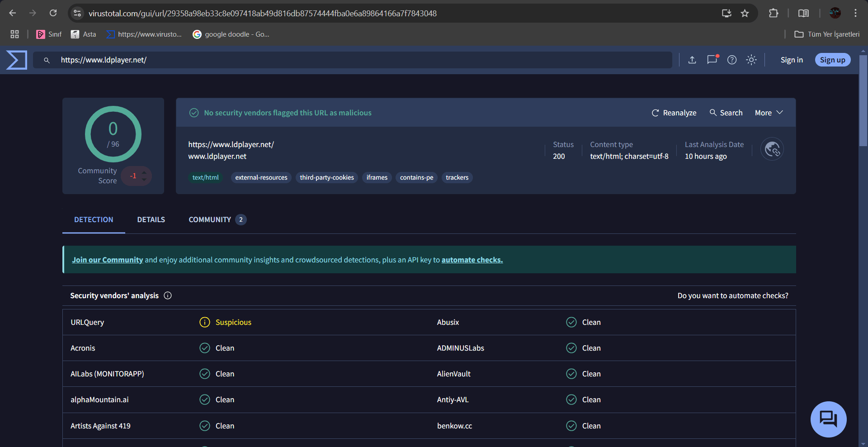
Task: Switch to the DETECTION tab
Action: click(x=94, y=220)
